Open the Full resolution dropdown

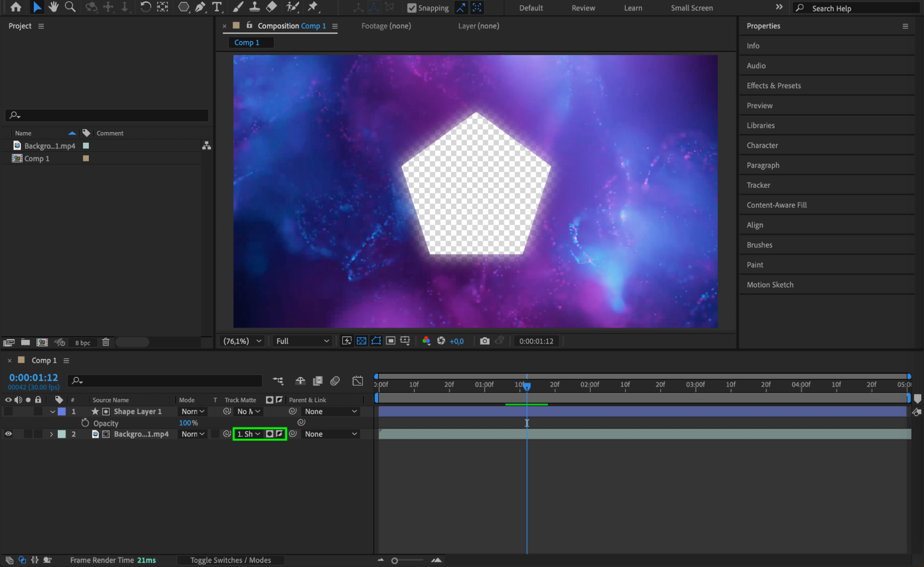tap(302, 341)
